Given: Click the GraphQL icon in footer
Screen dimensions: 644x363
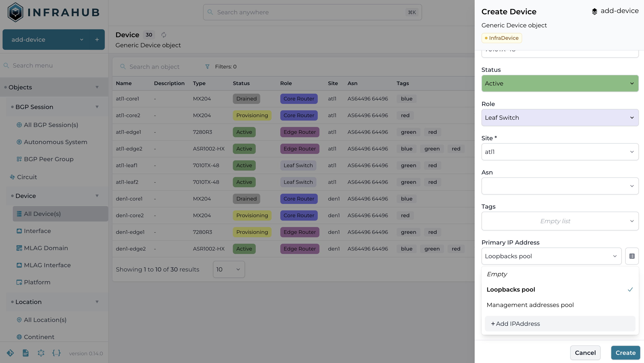Looking at the screenshot, I should point(41,353).
